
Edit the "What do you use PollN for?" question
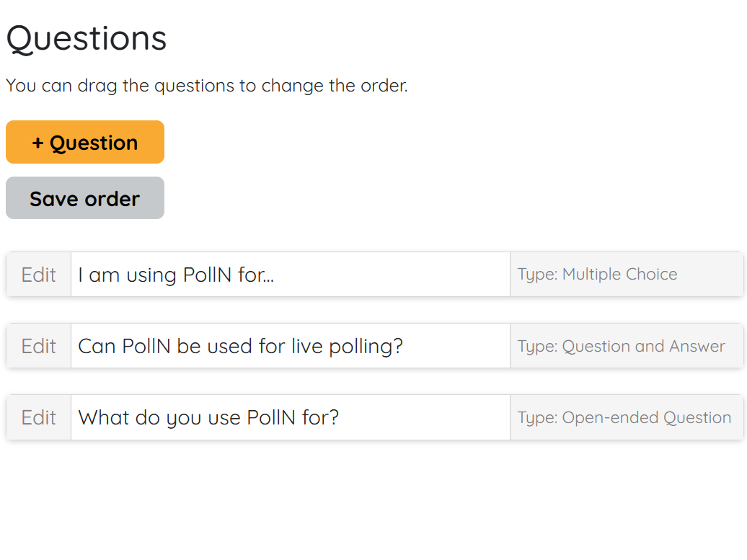(38, 417)
